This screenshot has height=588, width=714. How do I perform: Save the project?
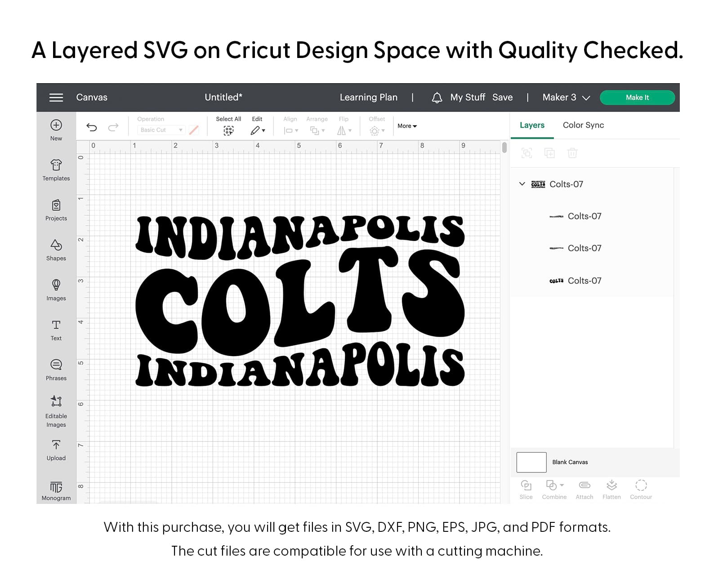(502, 98)
